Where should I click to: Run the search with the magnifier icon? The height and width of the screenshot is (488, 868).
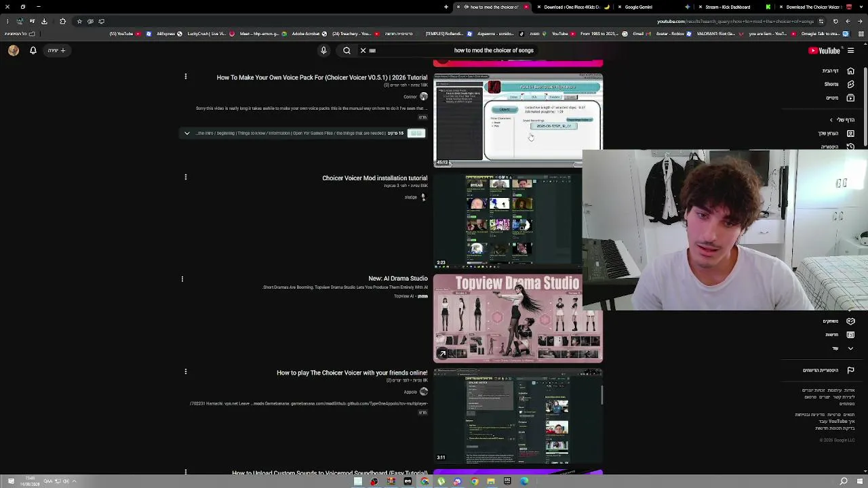pos(347,50)
